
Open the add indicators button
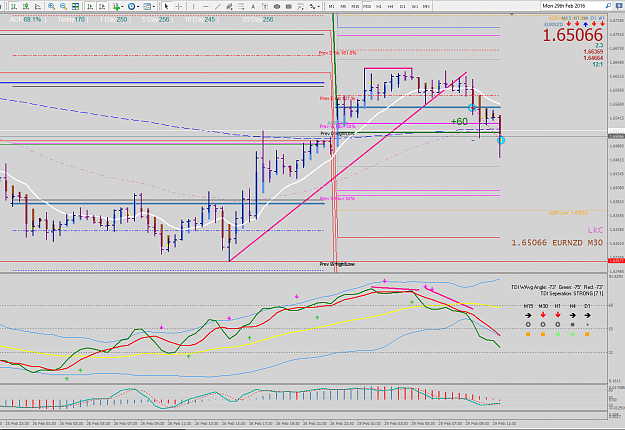(x=116, y=6)
